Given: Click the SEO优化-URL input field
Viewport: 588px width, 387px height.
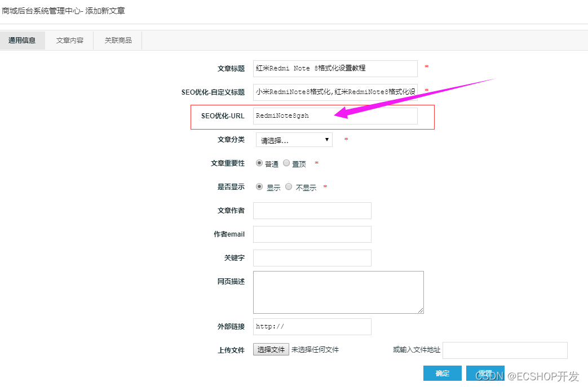Looking at the screenshot, I should 335,116.
